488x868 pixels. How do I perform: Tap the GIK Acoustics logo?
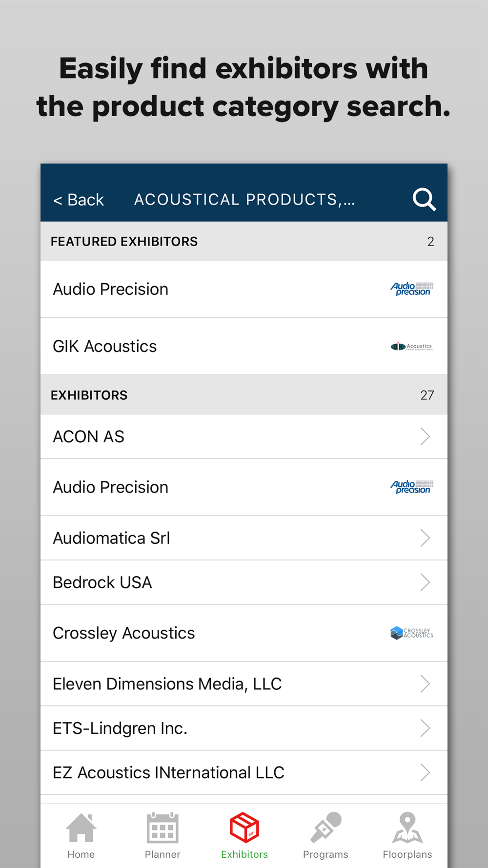412,347
